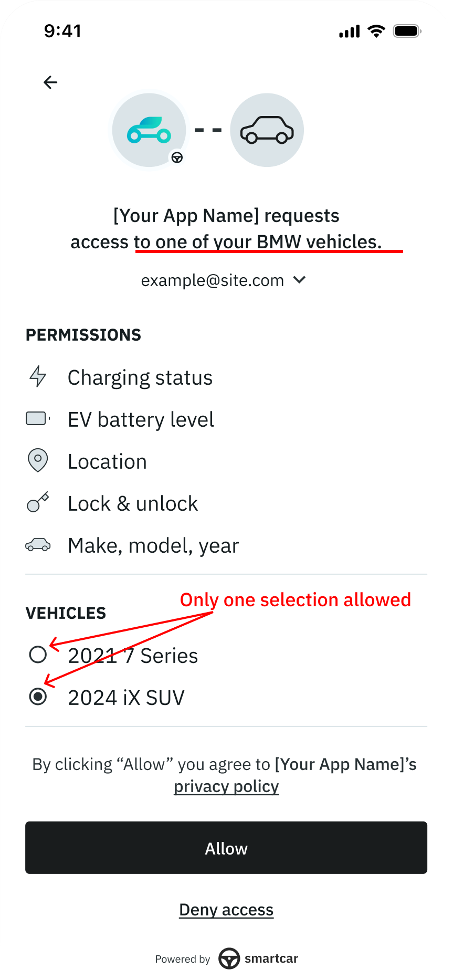
Task: Click the Deny access link
Action: pos(226,910)
